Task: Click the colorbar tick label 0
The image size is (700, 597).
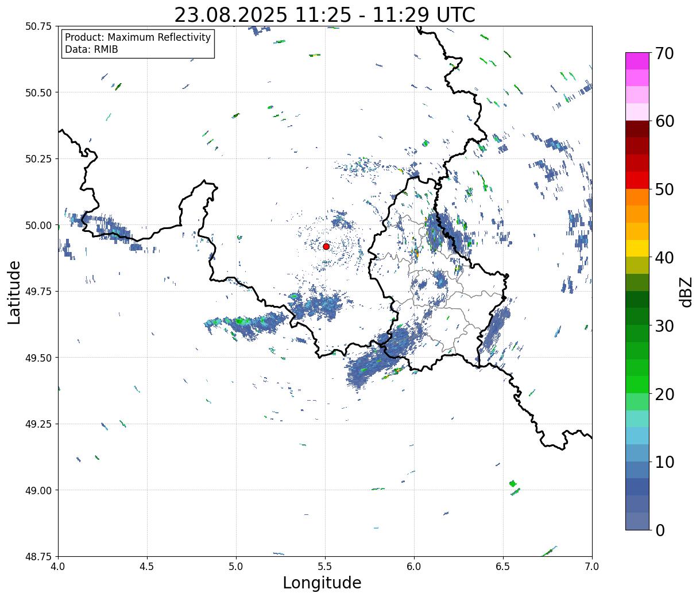Action: (660, 530)
